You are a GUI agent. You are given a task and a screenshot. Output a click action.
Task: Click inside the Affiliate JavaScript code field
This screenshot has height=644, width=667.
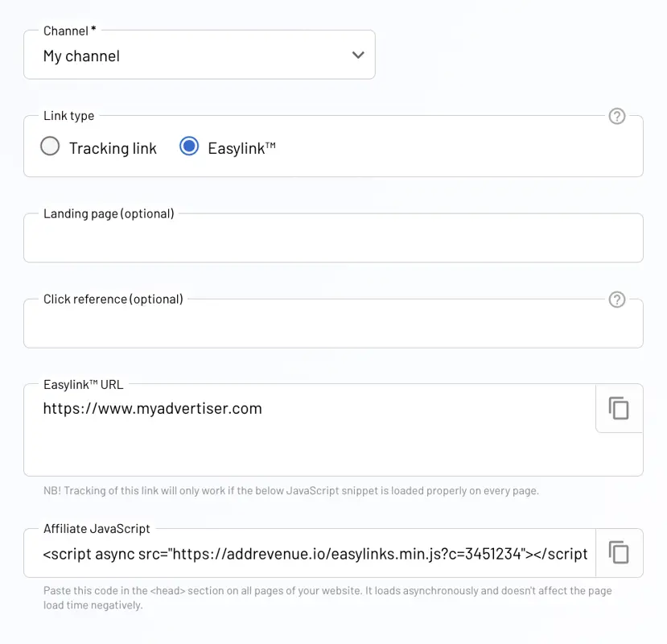click(310, 553)
